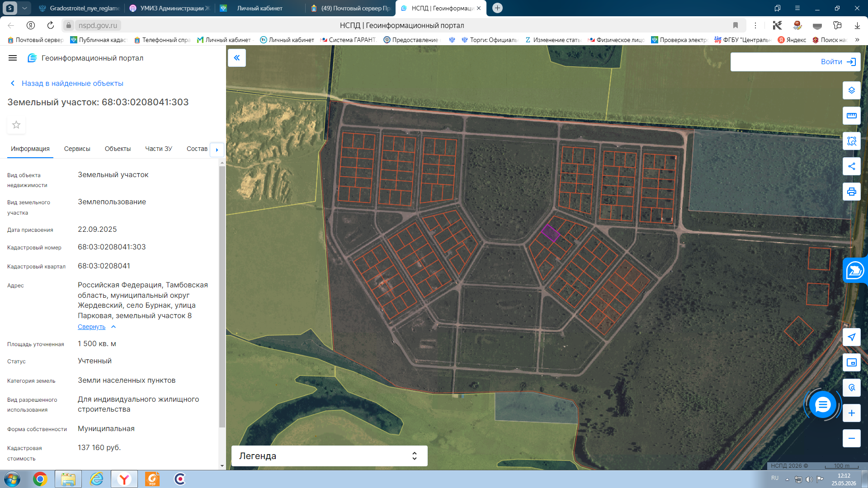
Task: Select cadastral number 68:03:0208041:303 value
Action: 112,247
